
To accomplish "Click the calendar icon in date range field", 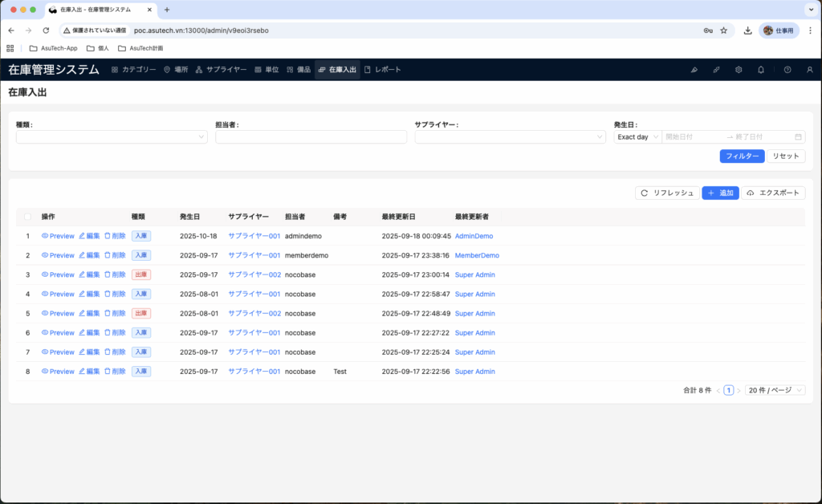I will pos(798,137).
